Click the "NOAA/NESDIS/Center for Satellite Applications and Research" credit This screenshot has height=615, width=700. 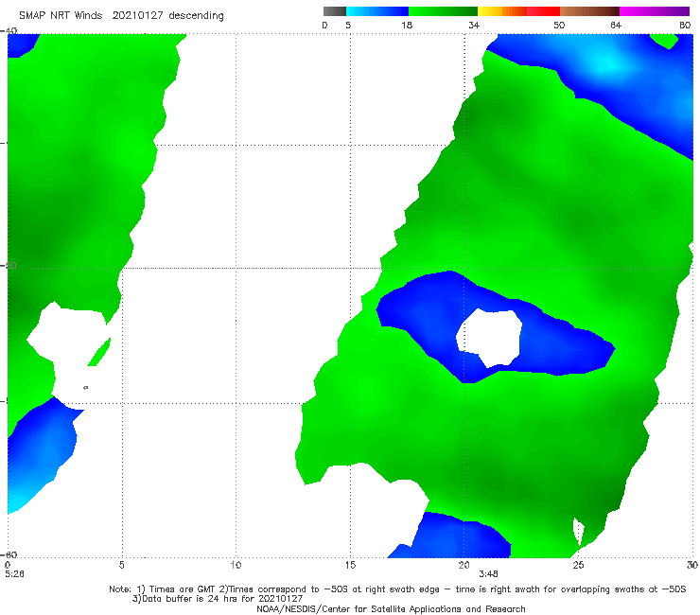[391, 608]
